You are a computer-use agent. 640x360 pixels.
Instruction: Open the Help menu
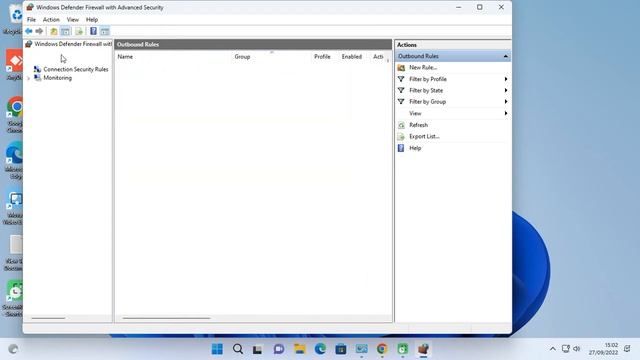[x=92, y=20]
